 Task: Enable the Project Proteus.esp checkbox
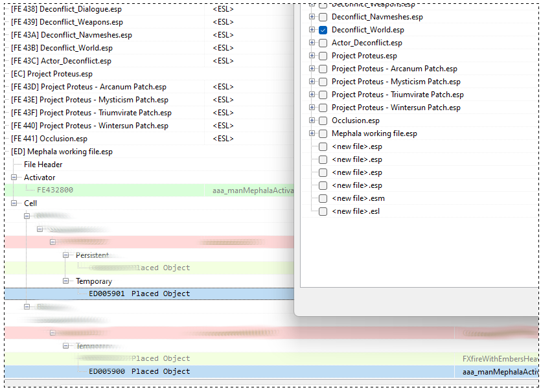[323, 56]
